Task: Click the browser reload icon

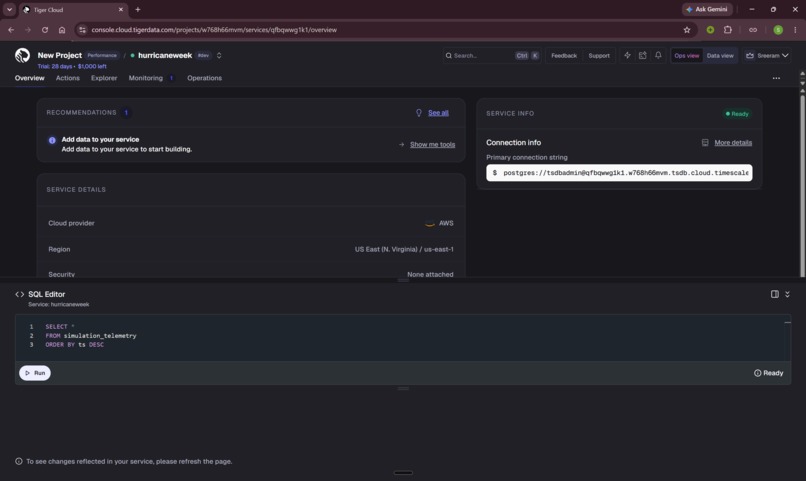Action: point(45,30)
